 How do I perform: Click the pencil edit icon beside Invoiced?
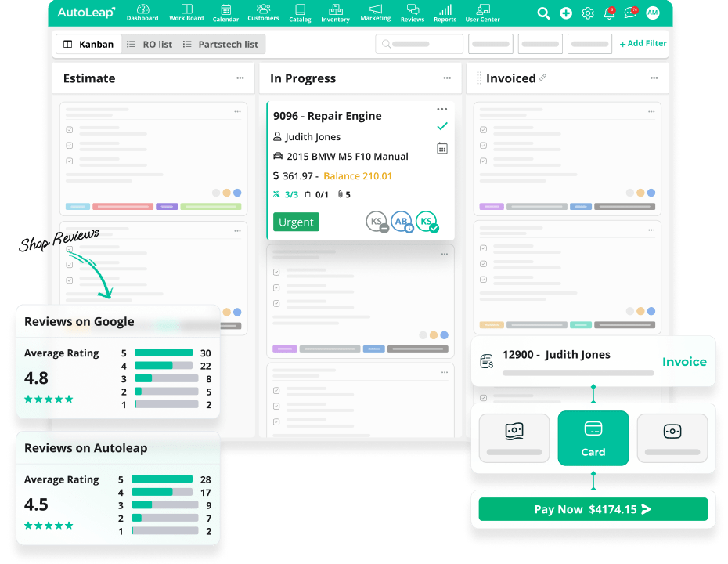point(542,78)
